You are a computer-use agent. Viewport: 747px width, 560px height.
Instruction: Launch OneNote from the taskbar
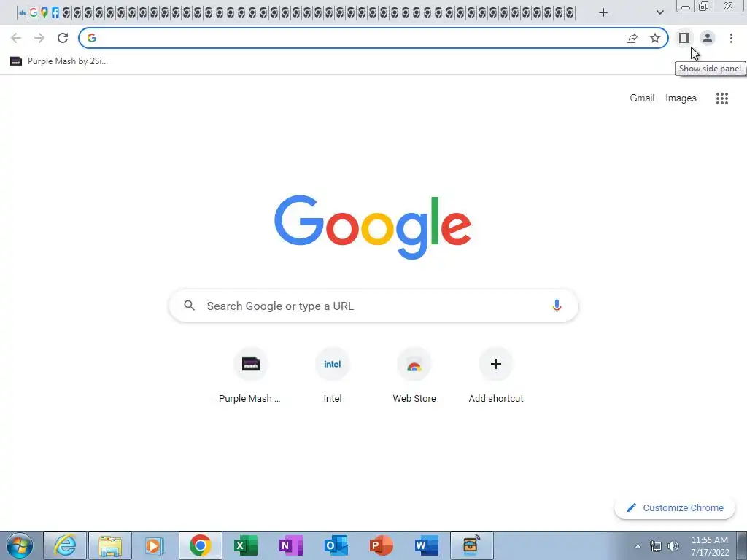[x=290, y=545]
